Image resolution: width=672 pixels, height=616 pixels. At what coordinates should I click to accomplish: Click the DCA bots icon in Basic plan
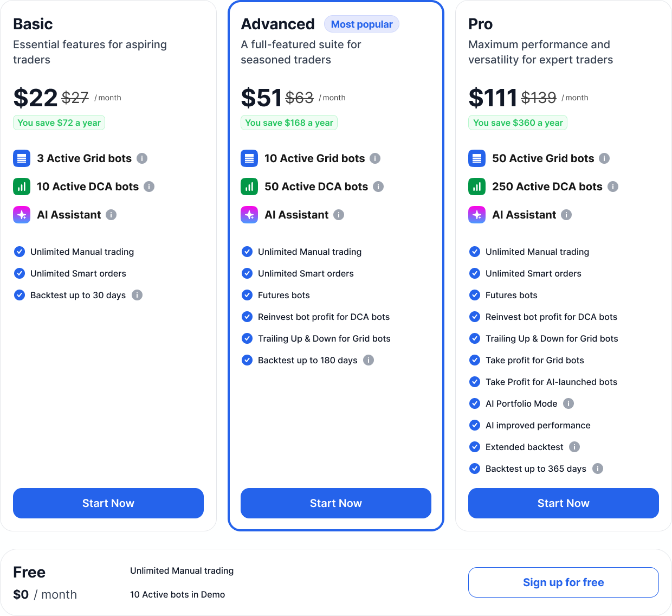pos(21,187)
